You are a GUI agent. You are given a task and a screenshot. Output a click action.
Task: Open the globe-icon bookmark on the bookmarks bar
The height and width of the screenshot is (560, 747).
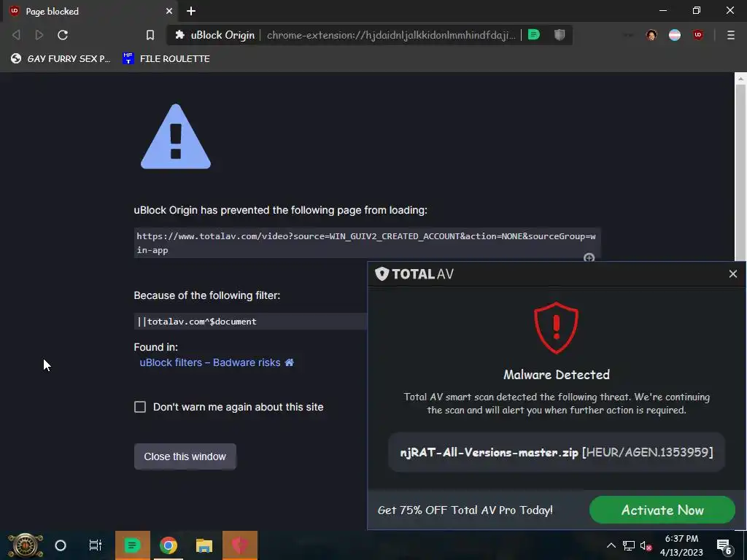coord(61,58)
